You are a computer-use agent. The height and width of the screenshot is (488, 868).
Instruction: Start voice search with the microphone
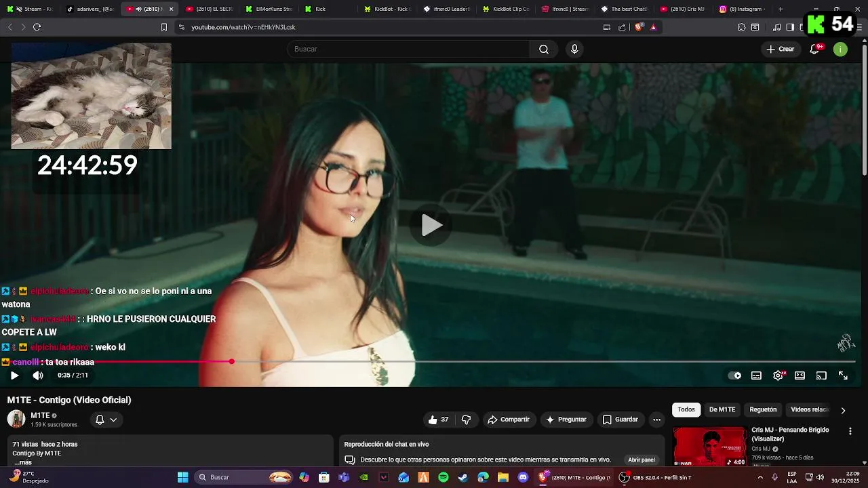pyautogui.click(x=574, y=49)
